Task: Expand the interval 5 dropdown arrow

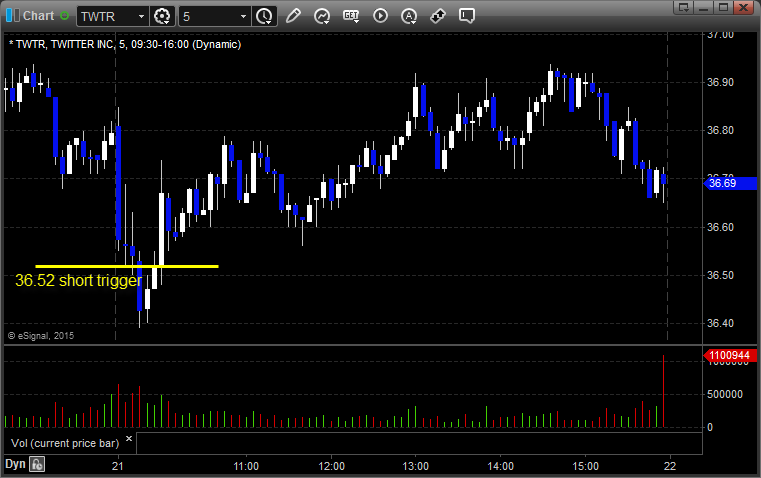Action: coord(244,16)
